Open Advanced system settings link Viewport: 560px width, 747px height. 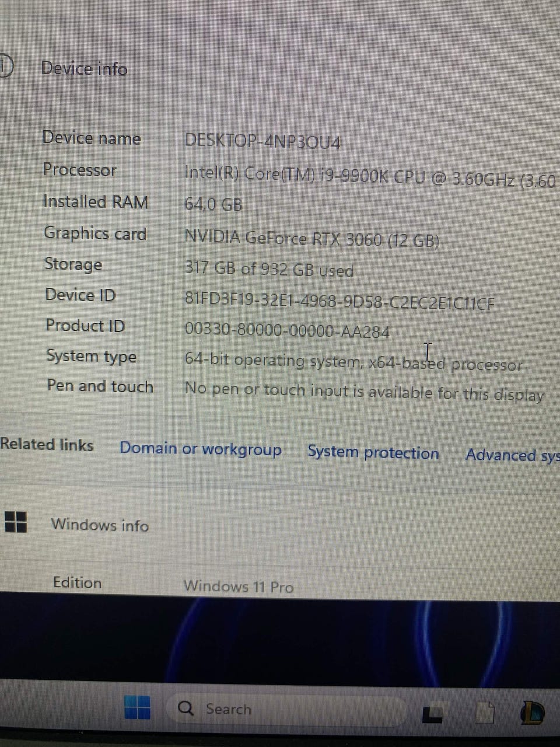(512, 455)
